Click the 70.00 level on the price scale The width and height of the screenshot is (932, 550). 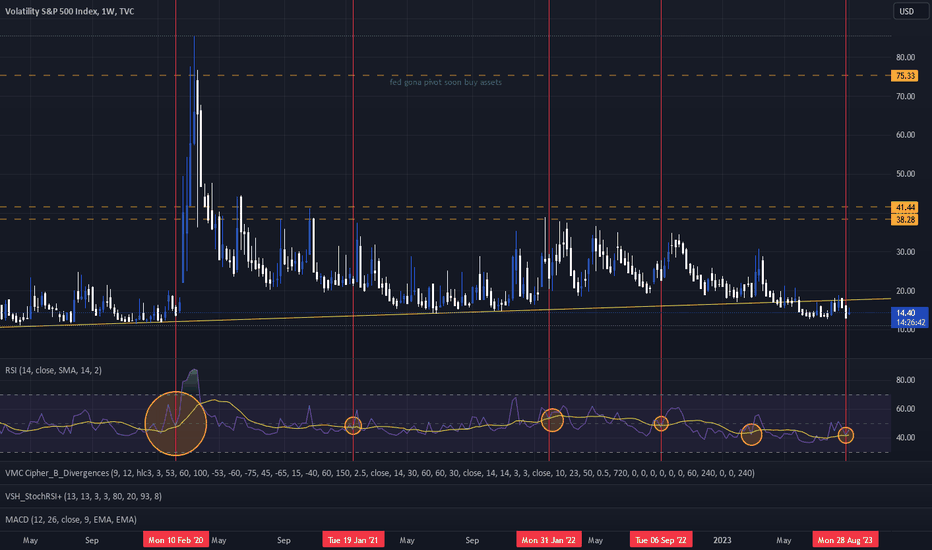pyautogui.click(x=905, y=96)
